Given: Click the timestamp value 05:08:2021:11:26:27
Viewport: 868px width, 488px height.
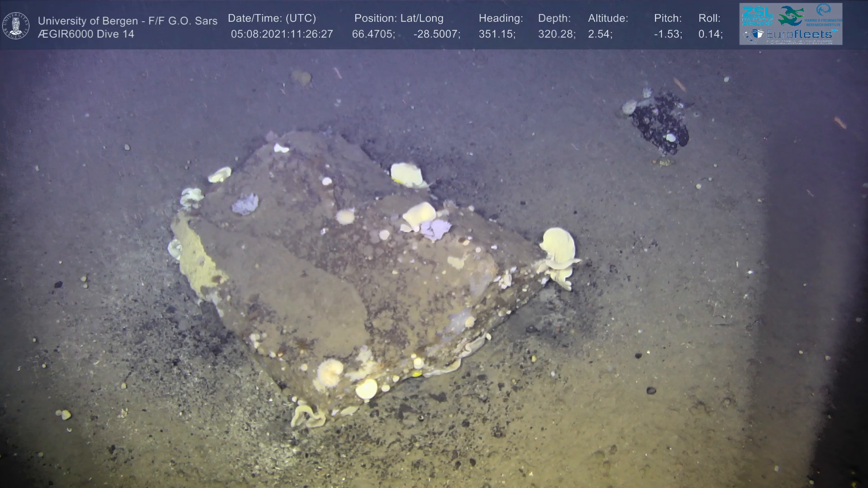Looking at the screenshot, I should [282, 34].
